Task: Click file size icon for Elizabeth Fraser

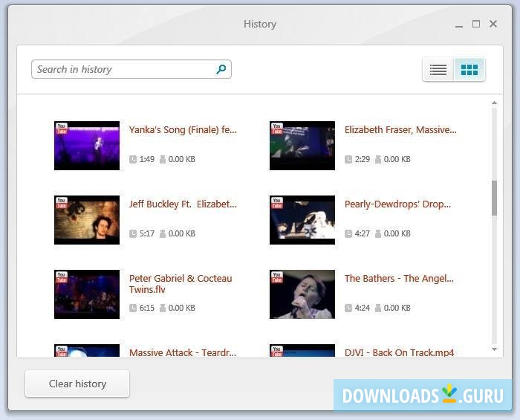Action: click(377, 160)
